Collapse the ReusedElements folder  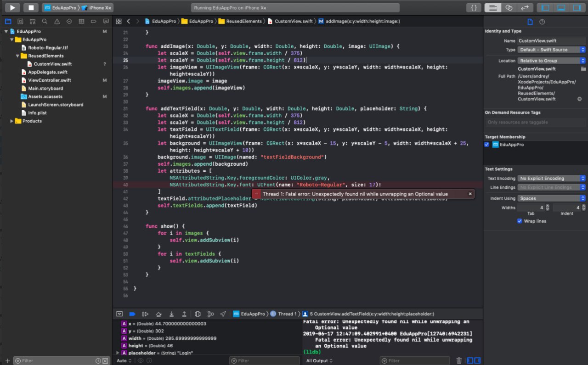click(x=17, y=56)
